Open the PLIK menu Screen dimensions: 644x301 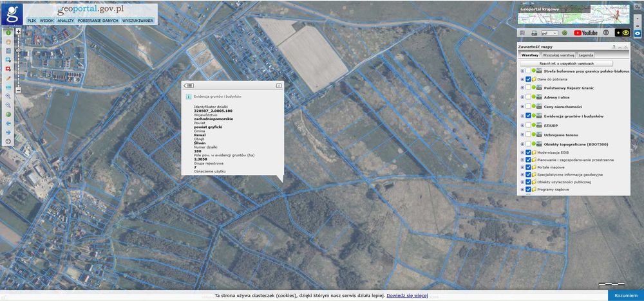coord(31,21)
